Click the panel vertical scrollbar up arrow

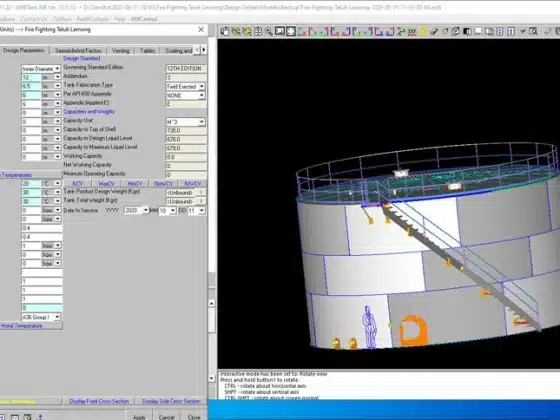coord(212,303)
